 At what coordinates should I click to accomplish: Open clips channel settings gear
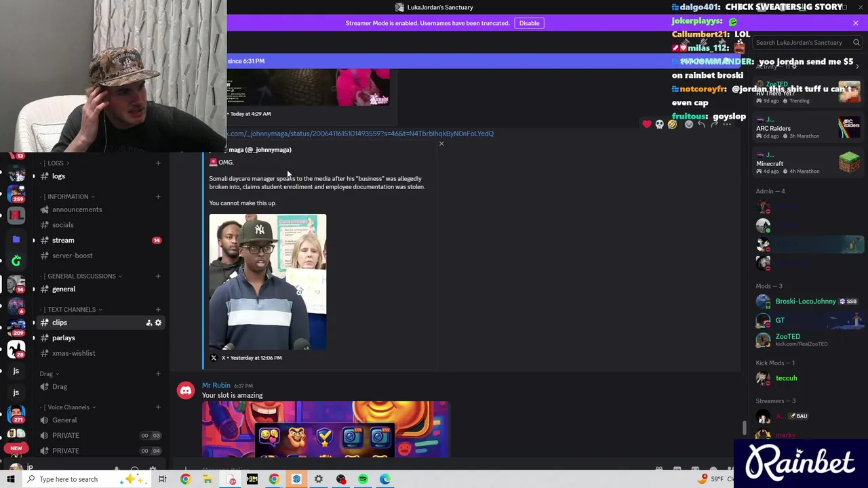pos(158,323)
